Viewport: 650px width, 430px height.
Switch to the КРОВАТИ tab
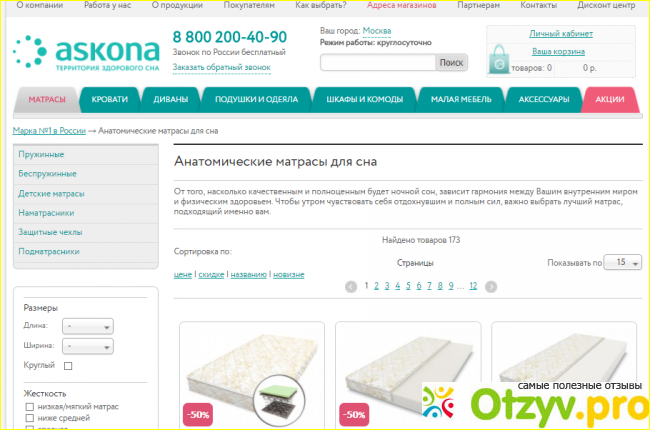pyautogui.click(x=109, y=100)
